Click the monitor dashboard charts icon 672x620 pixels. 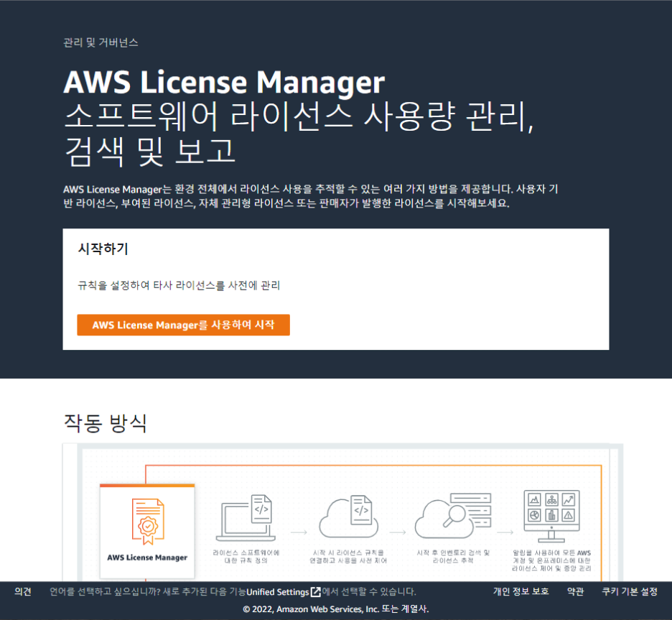tap(551, 517)
